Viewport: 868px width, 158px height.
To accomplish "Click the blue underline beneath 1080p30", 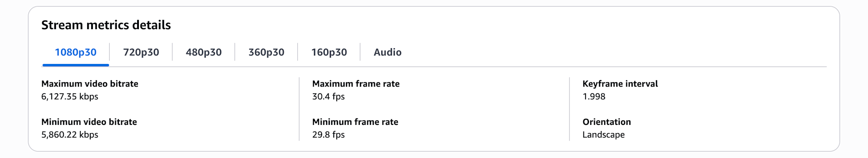I will (76, 65).
